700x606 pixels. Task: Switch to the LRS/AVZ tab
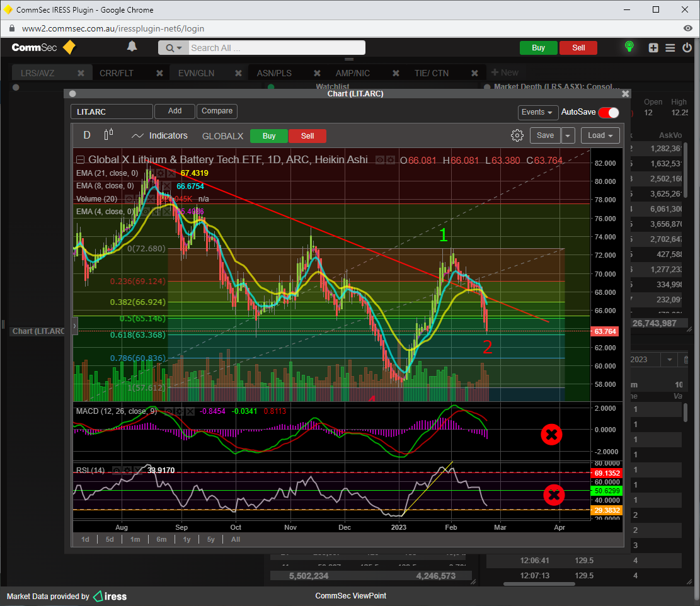tap(38, 73)
